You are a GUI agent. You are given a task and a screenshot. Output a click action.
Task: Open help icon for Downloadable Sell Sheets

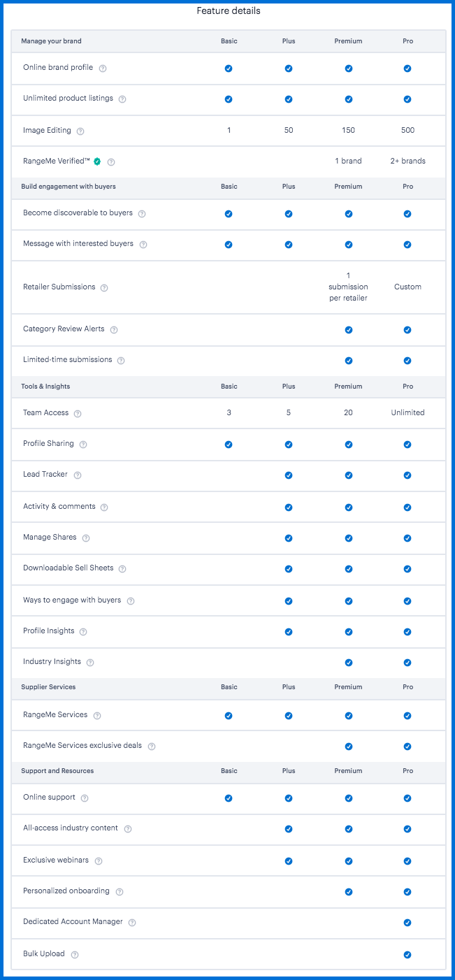point(122,569)
